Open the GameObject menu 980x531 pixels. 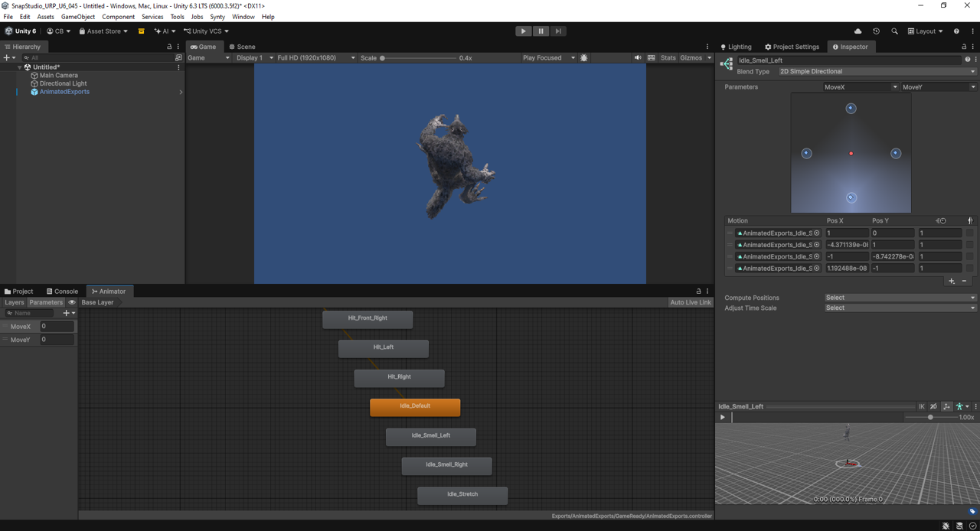(x=78, y=17)
